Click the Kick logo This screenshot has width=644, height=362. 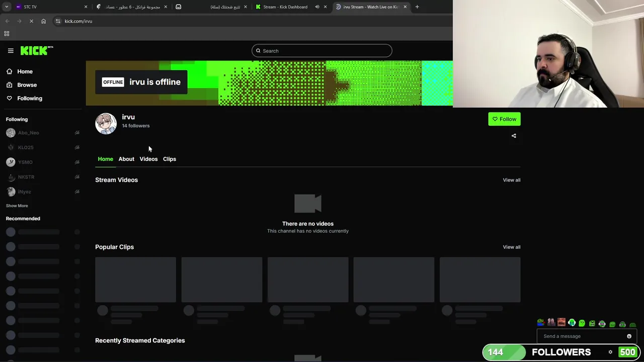tap(36, 50)
